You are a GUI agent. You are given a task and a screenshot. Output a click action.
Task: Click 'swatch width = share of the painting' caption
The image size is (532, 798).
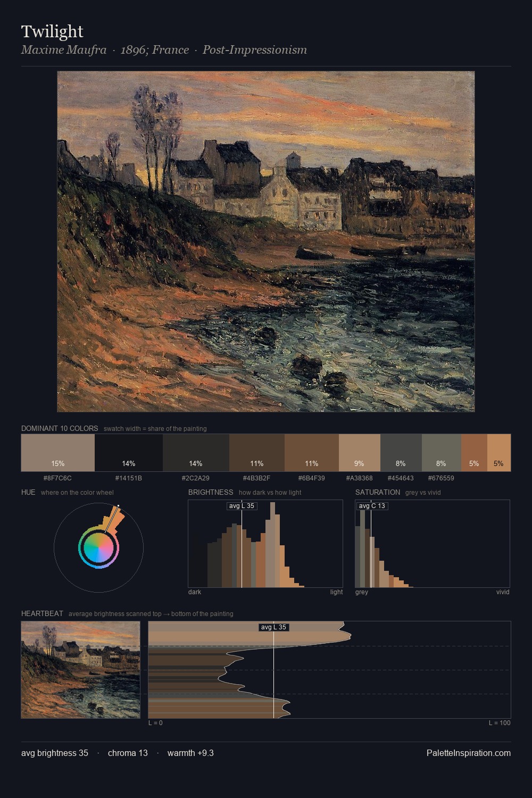pyautogui.click(x=155, y=429)
